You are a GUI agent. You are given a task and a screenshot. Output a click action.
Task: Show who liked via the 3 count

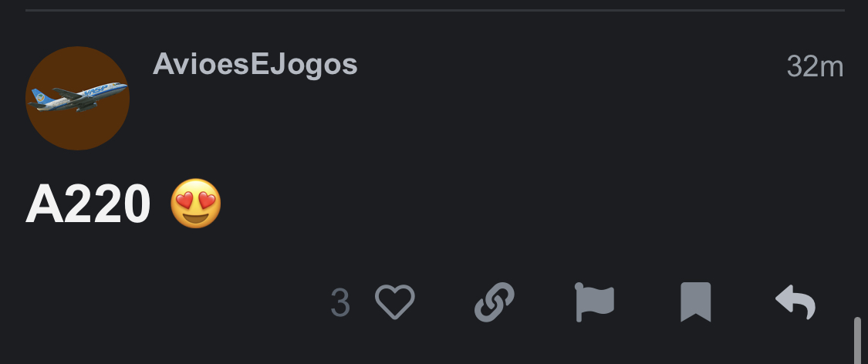340,302
